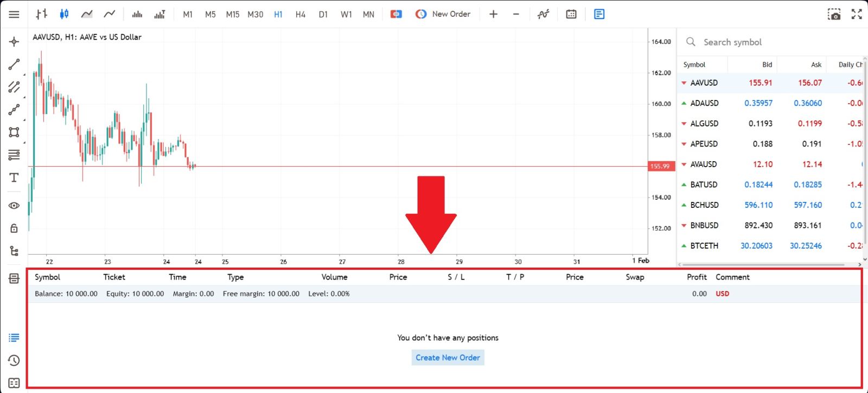Toggle drawn objects visibility eye icon
The width and height of the screenshot is (868, 393).
(14, 206)
